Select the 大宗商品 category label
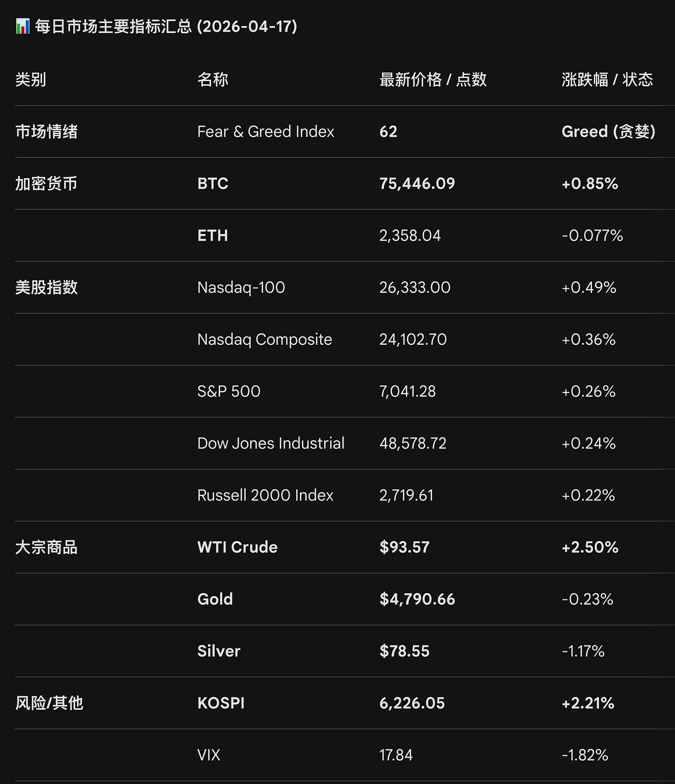 (46, 547)
